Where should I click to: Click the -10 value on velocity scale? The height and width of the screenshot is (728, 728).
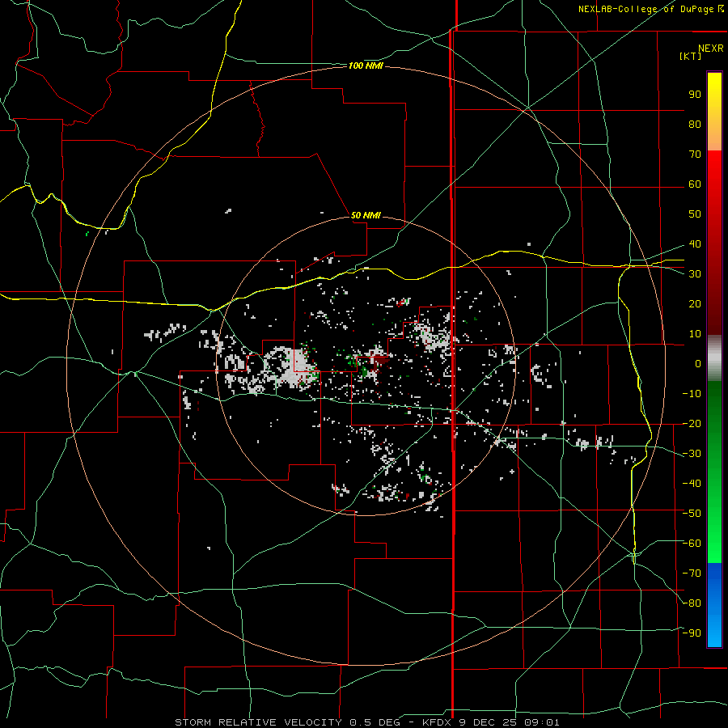click(692, 394)
